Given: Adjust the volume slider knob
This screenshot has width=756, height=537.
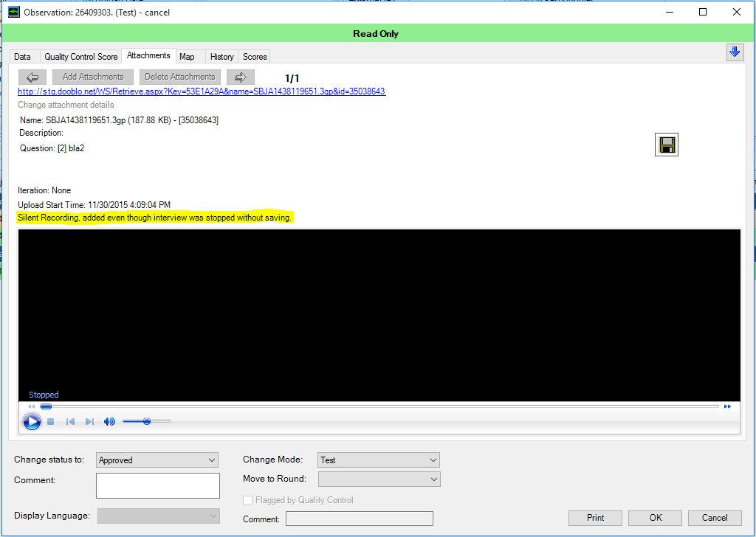Looking at the screenshot, I should click(x=147, y=421).
